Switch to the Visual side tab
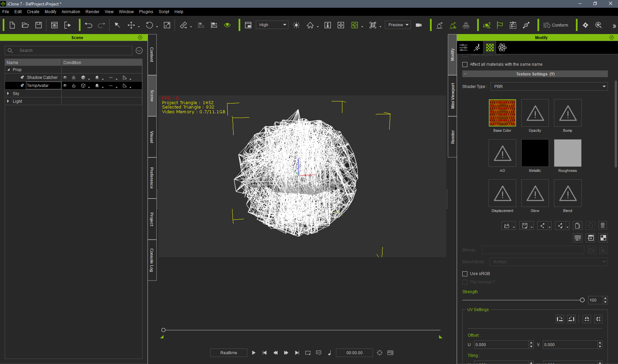 (x=152, y=137)
